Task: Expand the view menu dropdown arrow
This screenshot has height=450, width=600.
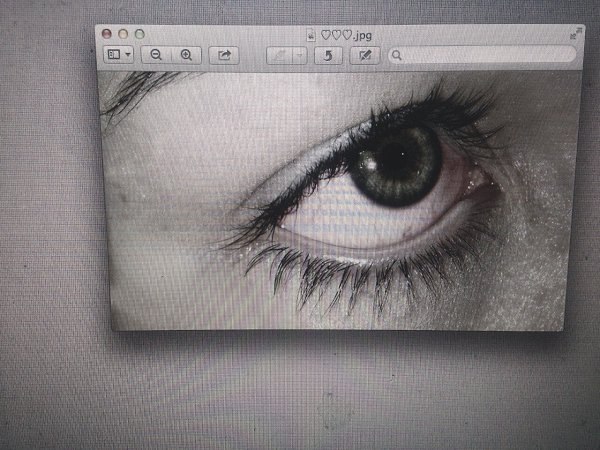Action: coord(129,55)
